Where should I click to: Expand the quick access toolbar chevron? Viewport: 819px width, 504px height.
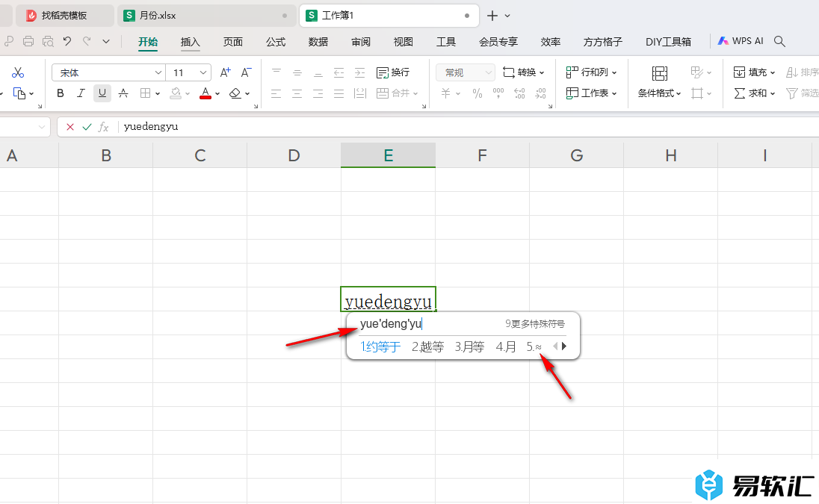(106, 41)
